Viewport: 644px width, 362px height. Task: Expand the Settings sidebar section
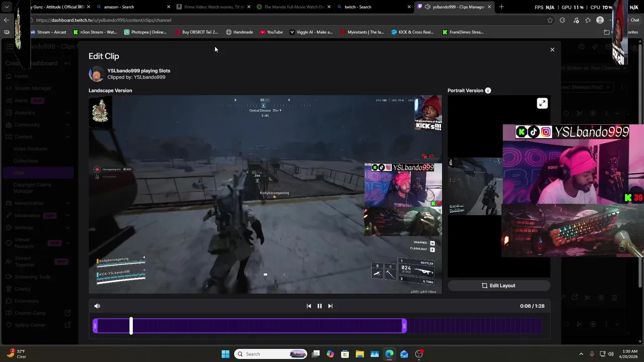tap(68, 227)
